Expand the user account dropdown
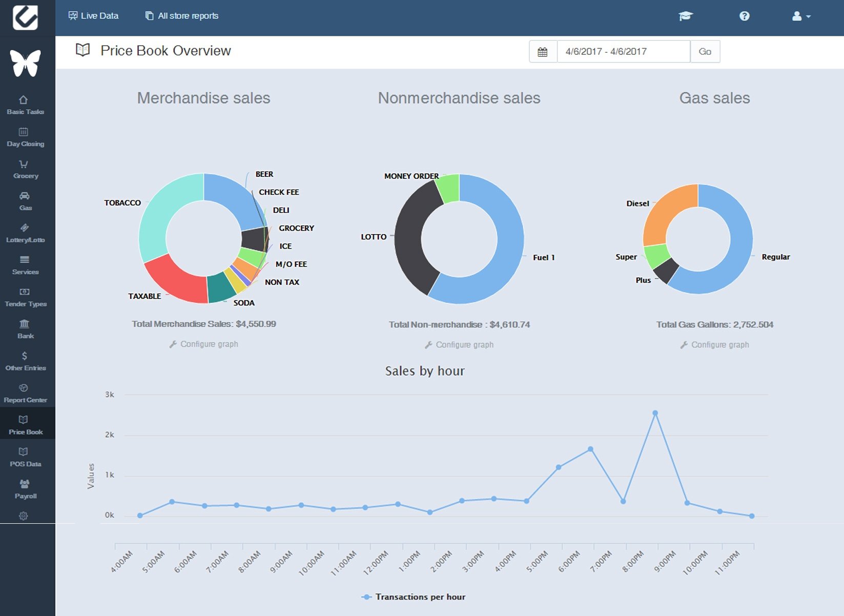Viewport: 844px width, 616px height. 801,16
